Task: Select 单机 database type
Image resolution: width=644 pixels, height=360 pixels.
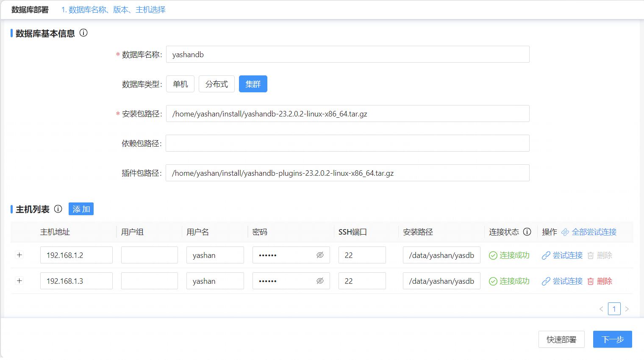Action: (x=180, y=84)
